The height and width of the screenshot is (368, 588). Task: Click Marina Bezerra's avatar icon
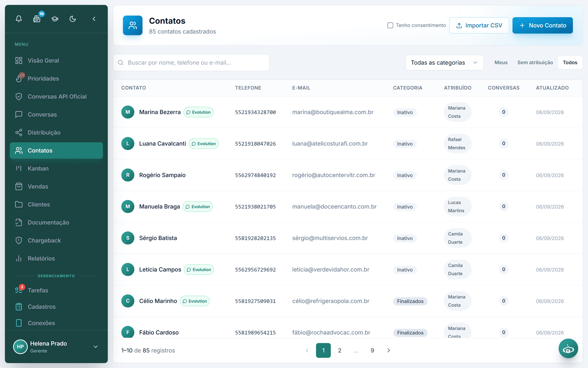(x=128, y=112)
